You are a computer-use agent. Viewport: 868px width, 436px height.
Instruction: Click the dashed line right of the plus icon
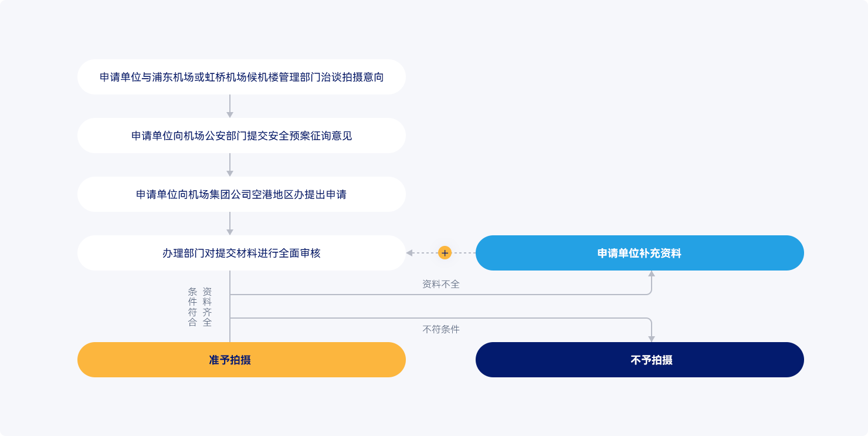[463, 253]
